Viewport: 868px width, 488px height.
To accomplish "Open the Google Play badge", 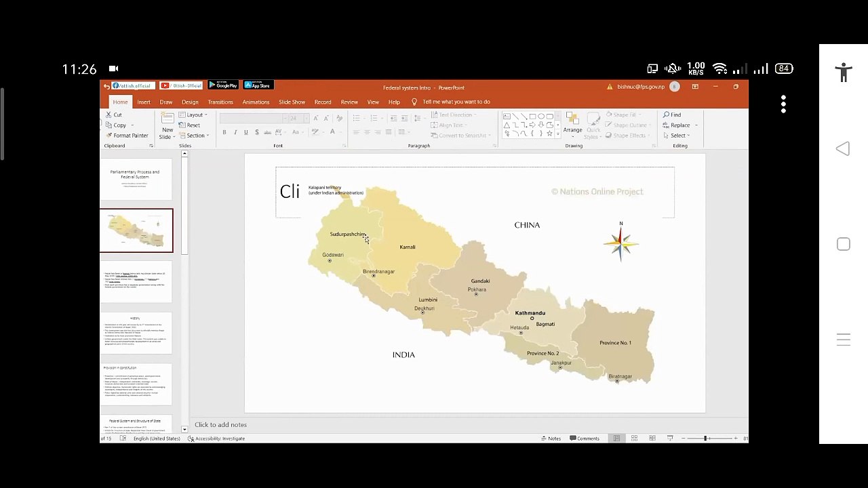I will point(223,85).
